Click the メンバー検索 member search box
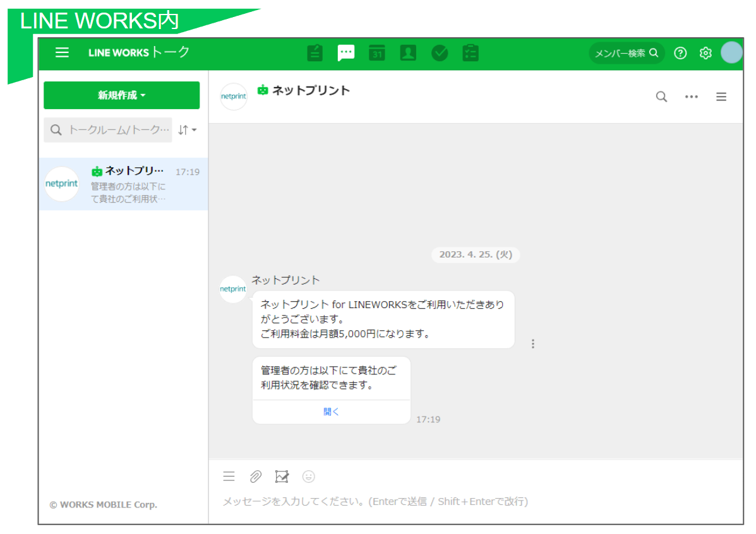 (x=627, y=53)
